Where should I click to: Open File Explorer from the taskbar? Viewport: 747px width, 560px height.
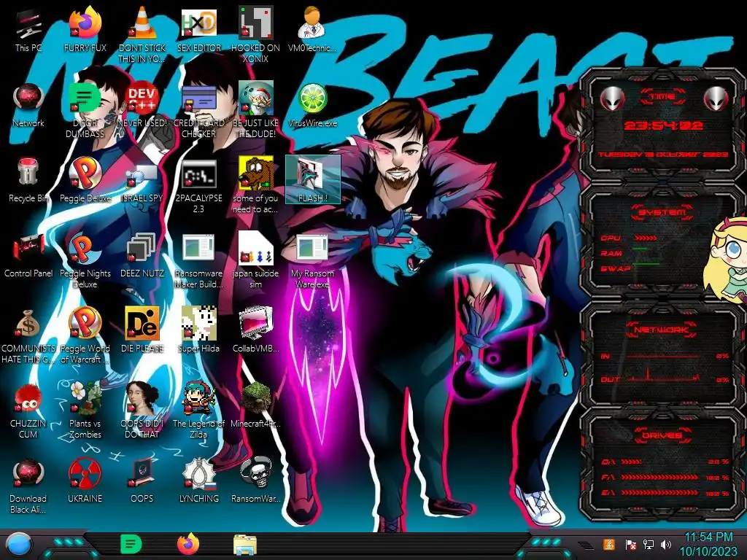(x=245, y=545)
